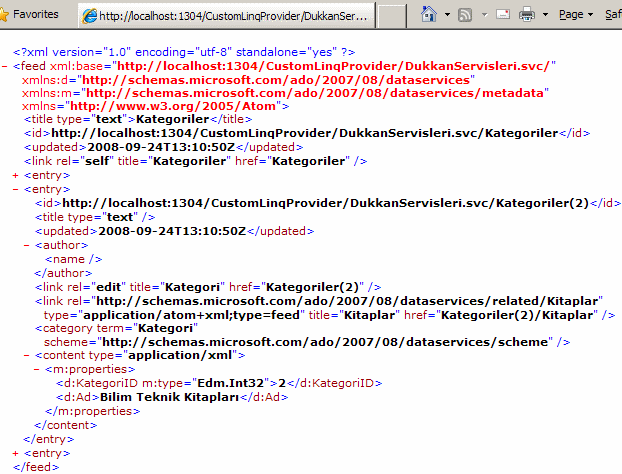
Task: Click the Favorites star icon
Action: pos(10,15)
